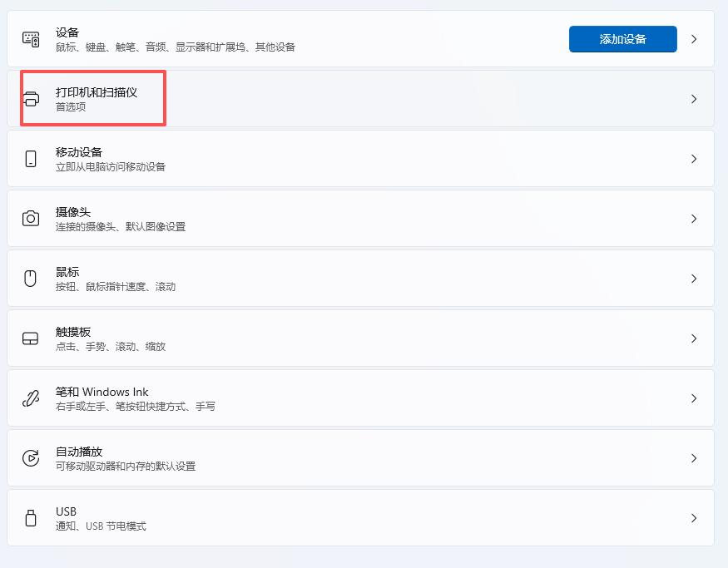Viewport: 728px width, 568px height.
Task: Open 打印机和扫描仪 settings page
Action: coord(360,99)
